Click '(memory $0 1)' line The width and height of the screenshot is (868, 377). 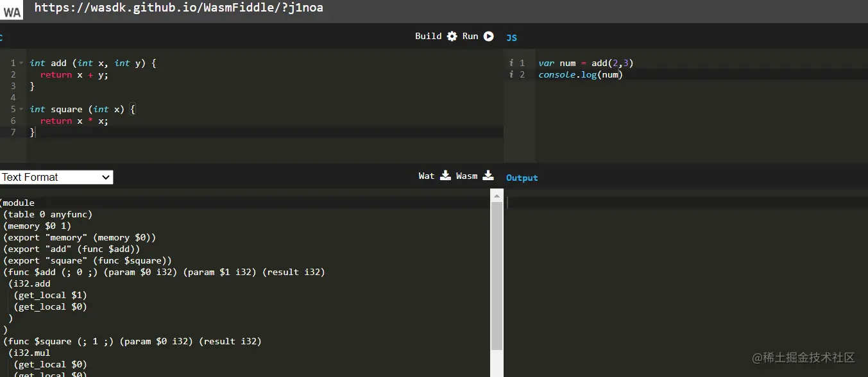click(x=37, y=226)
